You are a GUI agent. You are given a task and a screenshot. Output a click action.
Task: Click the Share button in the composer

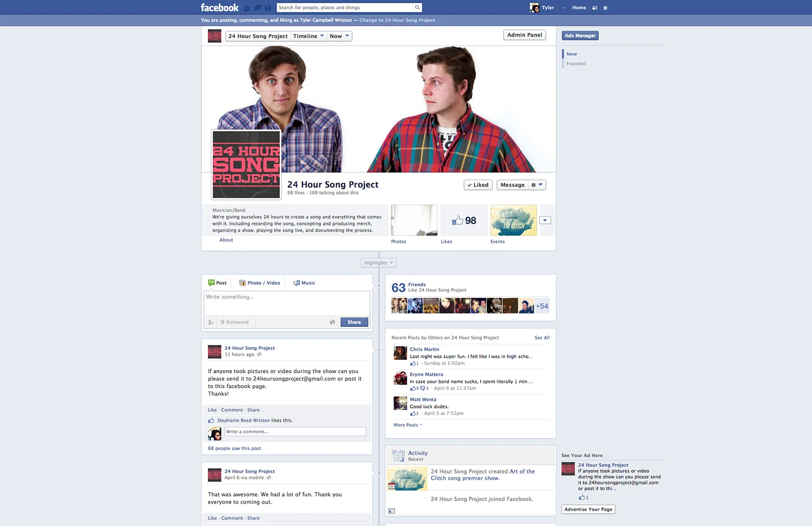pyautogui.click(x=354, y=322)
